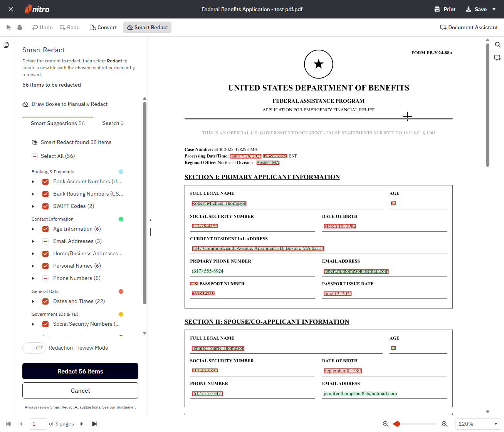Click the Redact 56 items button
The width and height of the screenshot is (504, 432).
click(80, 372)
